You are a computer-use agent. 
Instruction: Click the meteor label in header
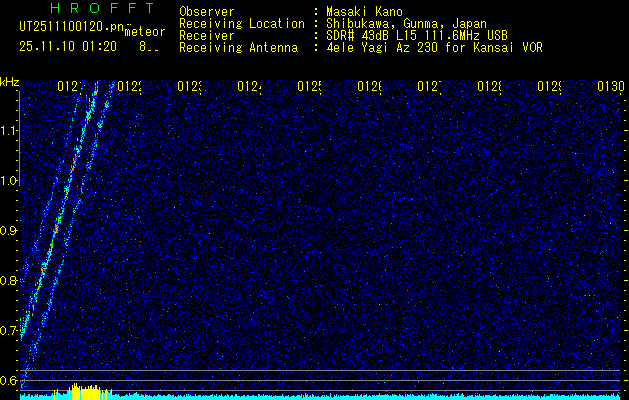(144, 33)
